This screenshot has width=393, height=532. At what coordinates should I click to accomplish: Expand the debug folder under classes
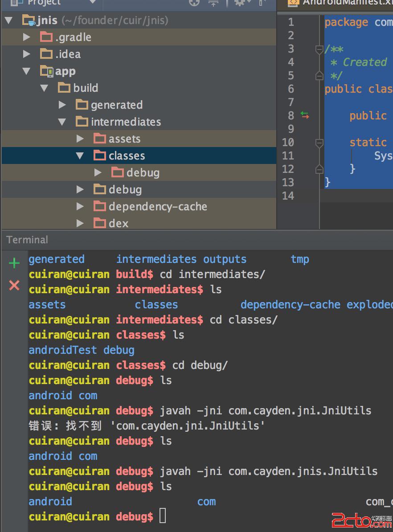98,173
